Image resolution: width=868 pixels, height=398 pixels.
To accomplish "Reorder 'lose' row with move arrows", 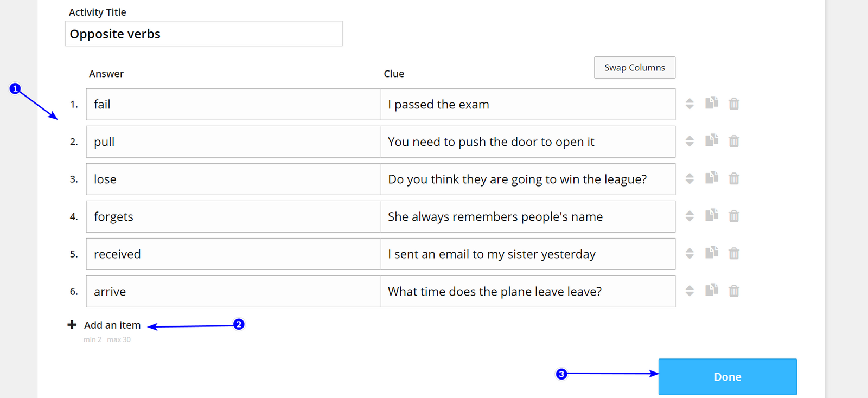I will tap(690, 178).
